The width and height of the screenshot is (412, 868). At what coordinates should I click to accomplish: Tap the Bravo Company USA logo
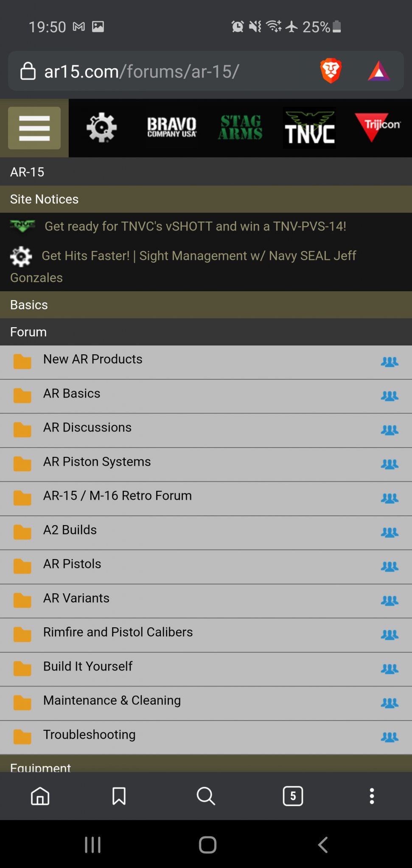pyautogui.click(x=172, y=128)
